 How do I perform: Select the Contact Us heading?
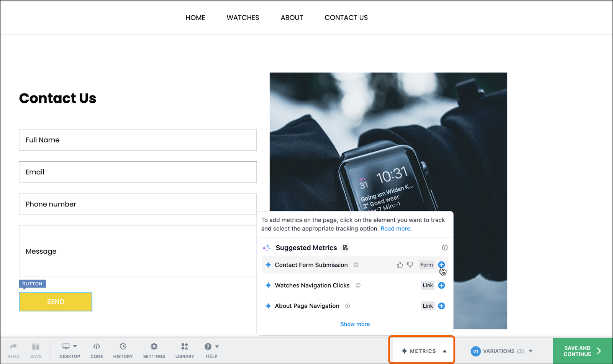pyautogui.click(x=57, y=98)
